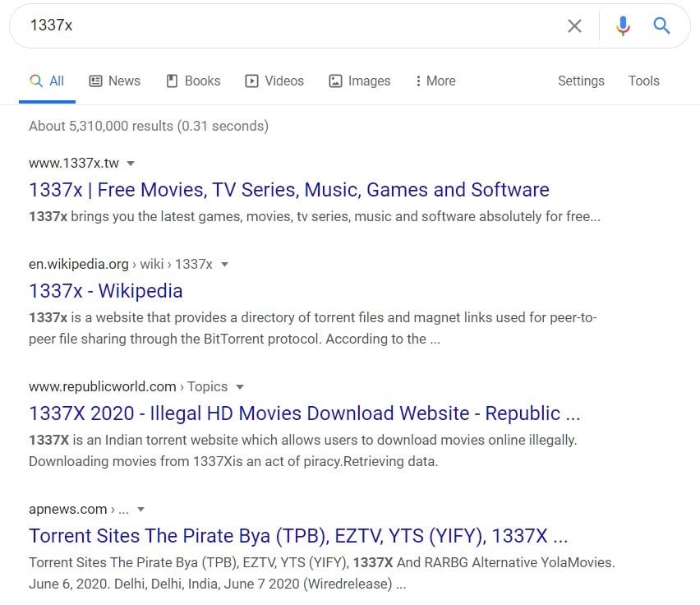Open the '1337x | Free Movies, TV Series' result
The image size is (700, 605).
[x=289, y=190]
